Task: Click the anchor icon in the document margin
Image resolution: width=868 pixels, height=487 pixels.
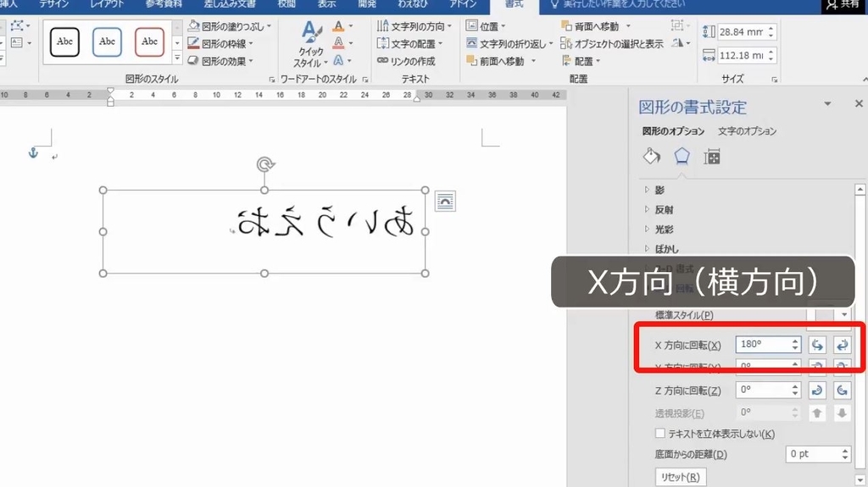Action: [33, 153]
